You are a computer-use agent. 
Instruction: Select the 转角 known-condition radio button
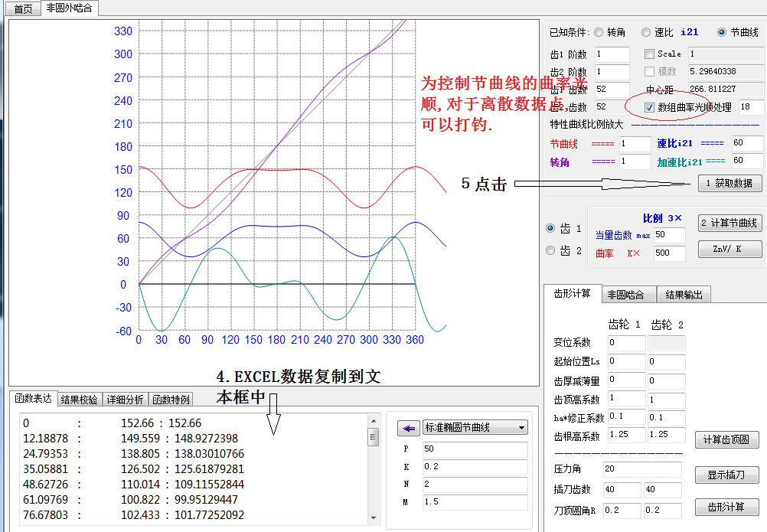point(599,32)
